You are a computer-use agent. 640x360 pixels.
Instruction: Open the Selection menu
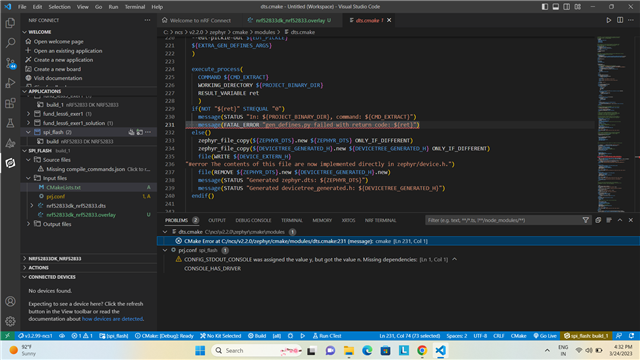click(x=59, y=7)
